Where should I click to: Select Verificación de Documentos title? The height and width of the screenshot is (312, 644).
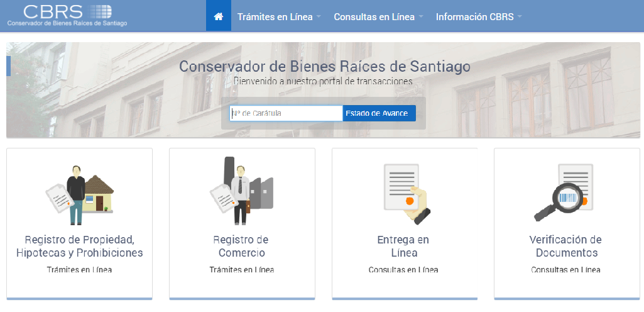[565, 247]
